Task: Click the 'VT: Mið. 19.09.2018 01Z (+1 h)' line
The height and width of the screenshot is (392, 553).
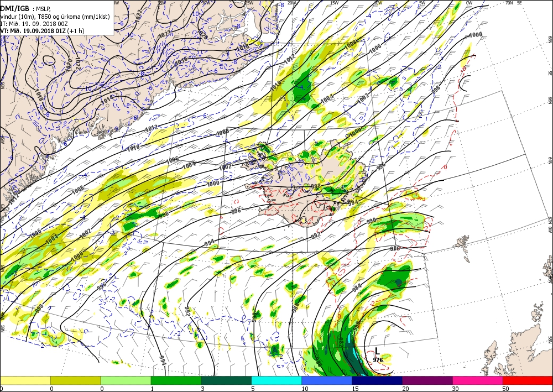Action: [x=42, y=31]
